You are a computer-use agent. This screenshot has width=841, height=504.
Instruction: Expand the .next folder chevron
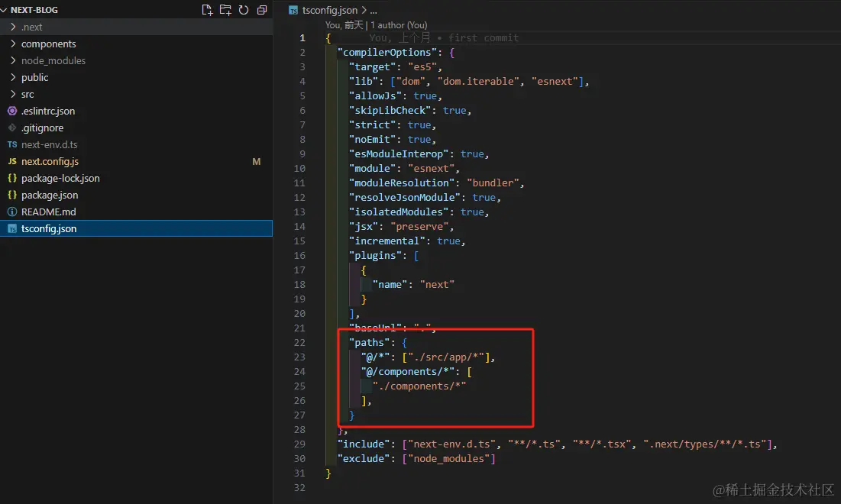click(14, 27)
